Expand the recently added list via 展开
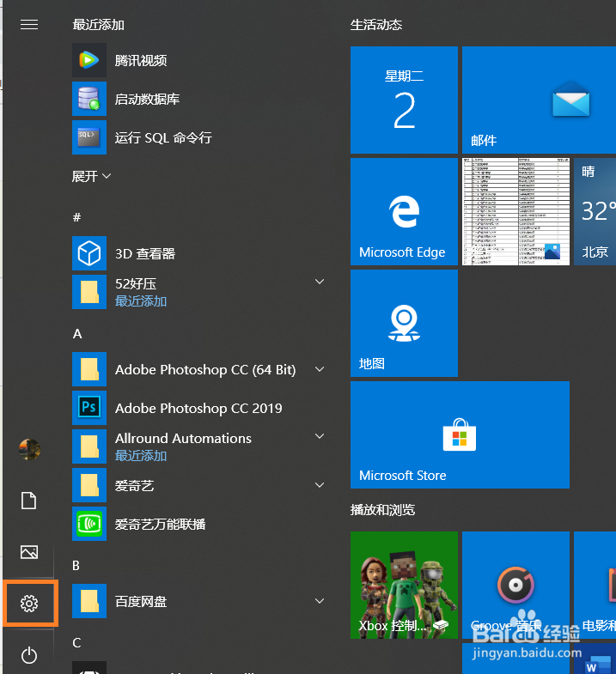 (91, 176)
